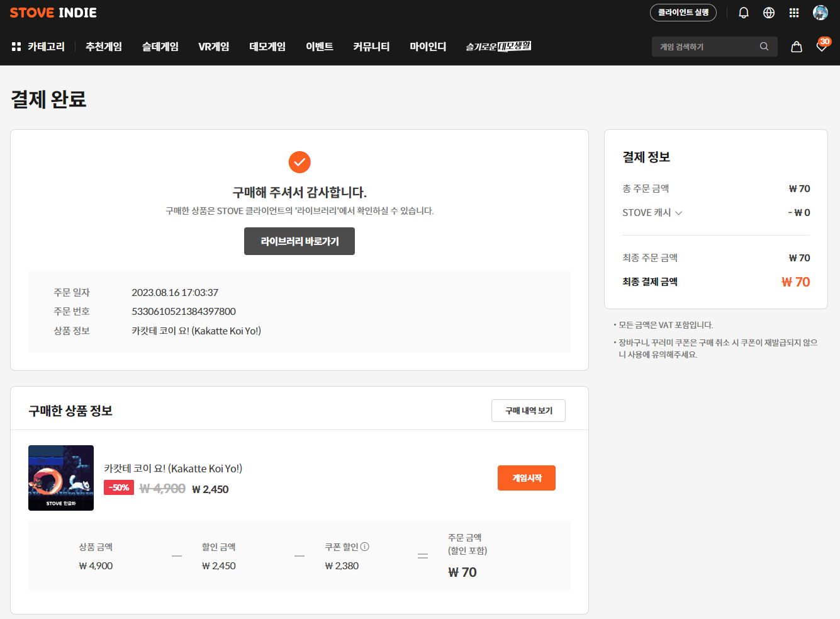Click the 클라이언트 실행 button

[683, 13]
